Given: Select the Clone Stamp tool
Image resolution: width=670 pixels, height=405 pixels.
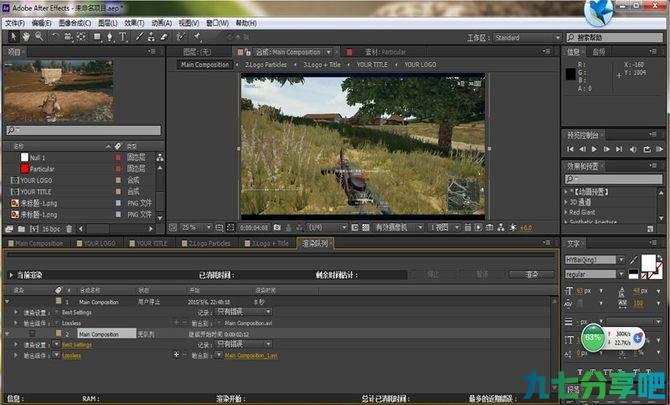Looking at the screenshot, I should pos(151,37).
